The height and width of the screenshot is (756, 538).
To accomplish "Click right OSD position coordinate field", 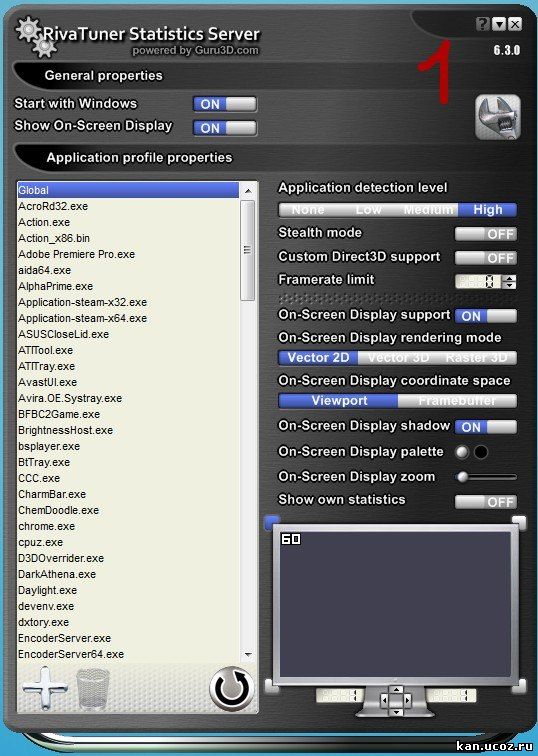I will coord(451,695).
